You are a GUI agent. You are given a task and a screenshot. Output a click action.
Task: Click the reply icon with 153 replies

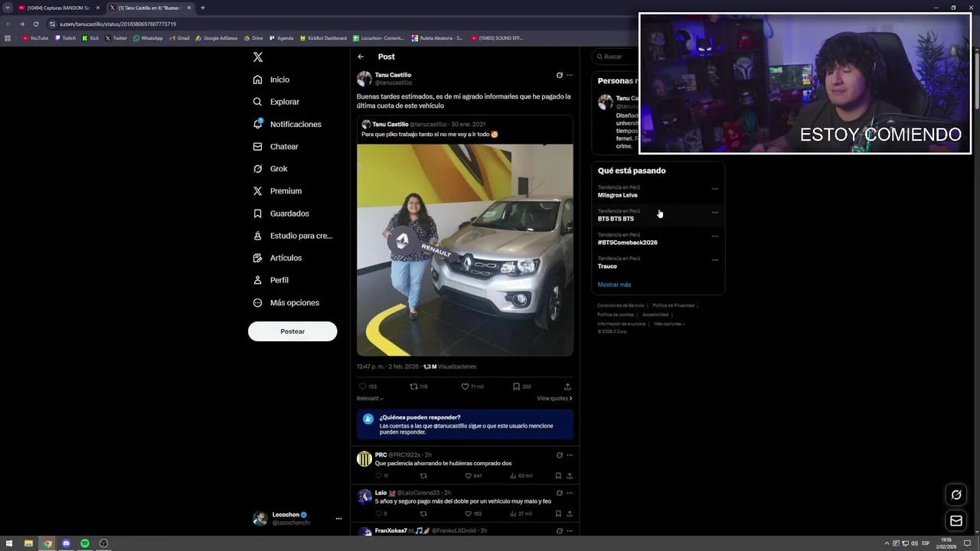[363, 386]
